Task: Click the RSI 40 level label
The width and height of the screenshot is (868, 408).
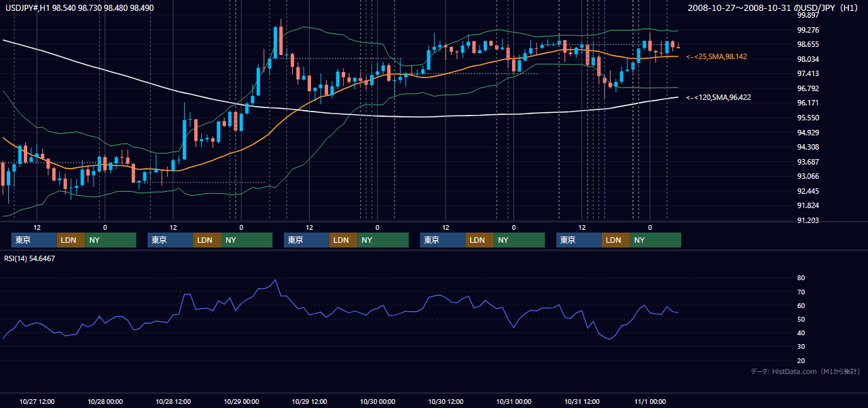Action: pos(801,333)
